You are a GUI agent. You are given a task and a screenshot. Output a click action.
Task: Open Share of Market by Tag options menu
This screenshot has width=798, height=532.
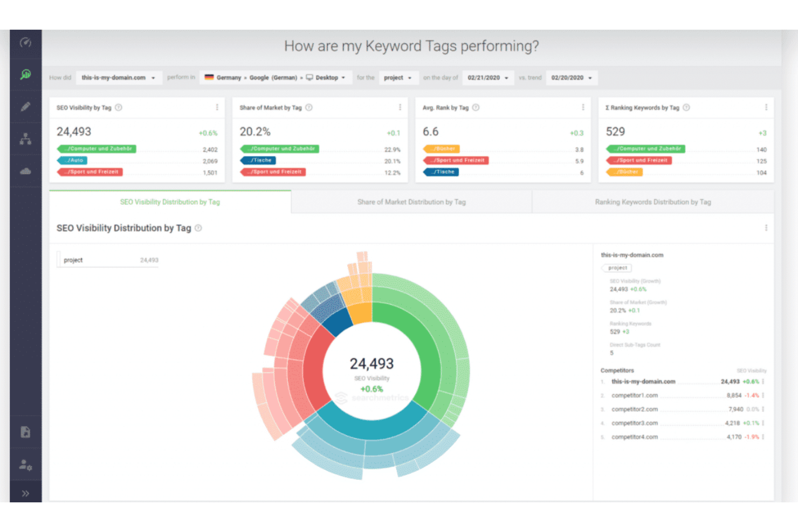point(400,107)
